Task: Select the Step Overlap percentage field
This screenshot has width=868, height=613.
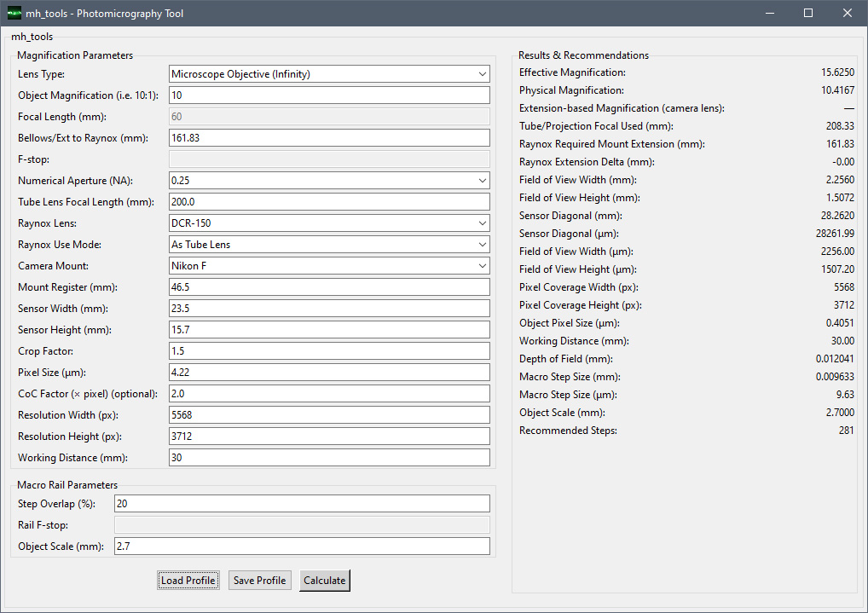Action: 302,504
